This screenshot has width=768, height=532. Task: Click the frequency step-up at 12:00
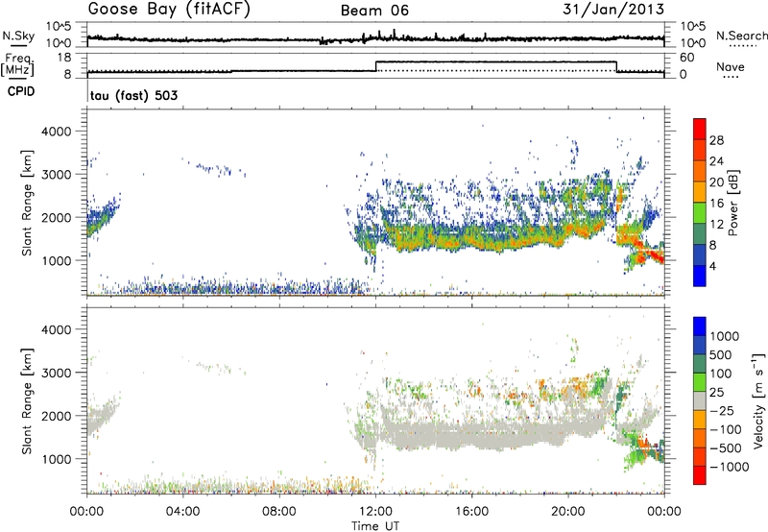[x=375, y=66]
